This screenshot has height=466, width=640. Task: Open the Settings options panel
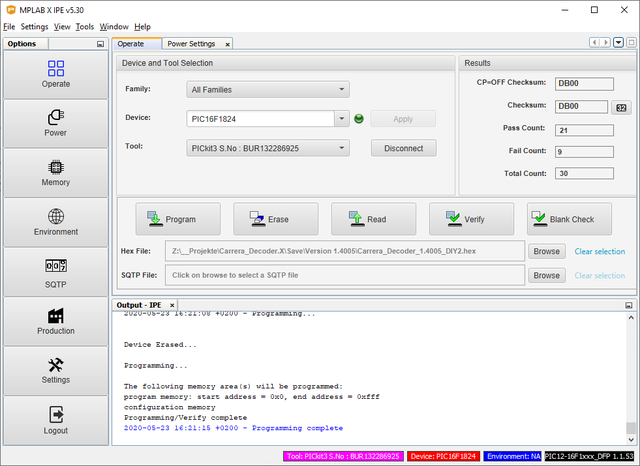coord(56,371)
